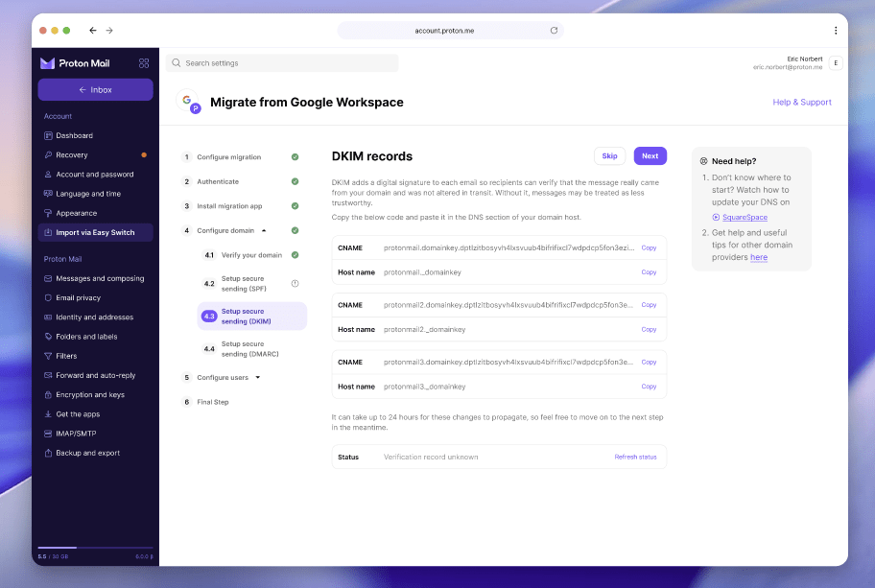Screen dimensions: 875x588
Task: Click the account.proton.me address bar
Action: [x=450, y=31]
